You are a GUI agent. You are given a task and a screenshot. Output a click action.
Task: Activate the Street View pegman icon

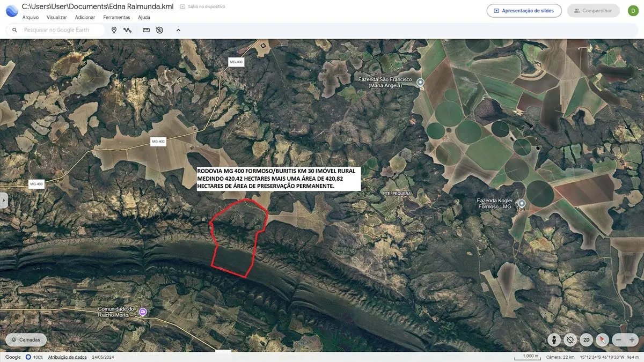click(554, 339)
